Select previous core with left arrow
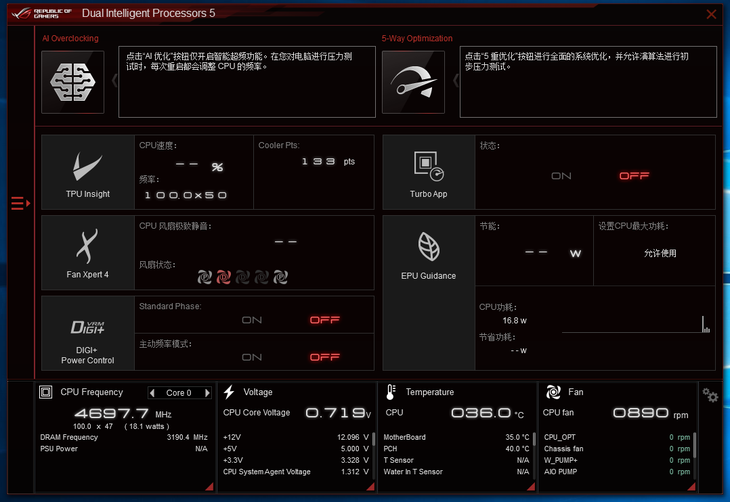The height and width of the screenshot is (502, 730). pos(152,393)
